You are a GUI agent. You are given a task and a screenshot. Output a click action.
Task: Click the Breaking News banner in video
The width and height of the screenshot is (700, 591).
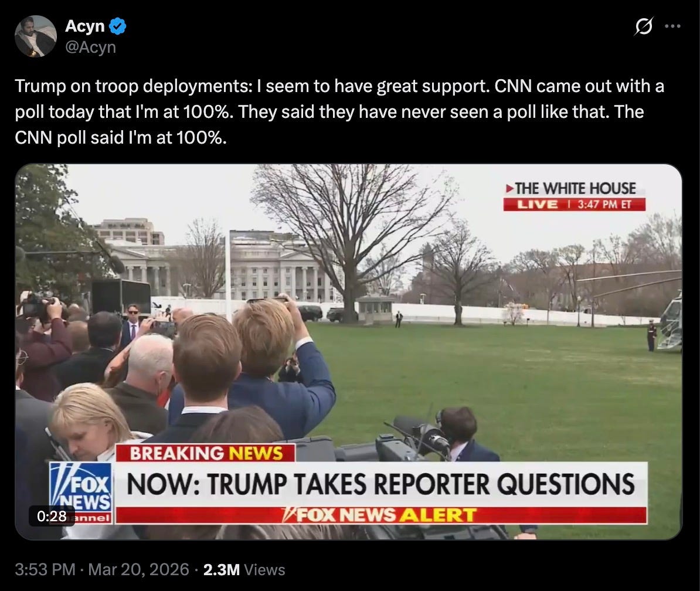[205, 453]
